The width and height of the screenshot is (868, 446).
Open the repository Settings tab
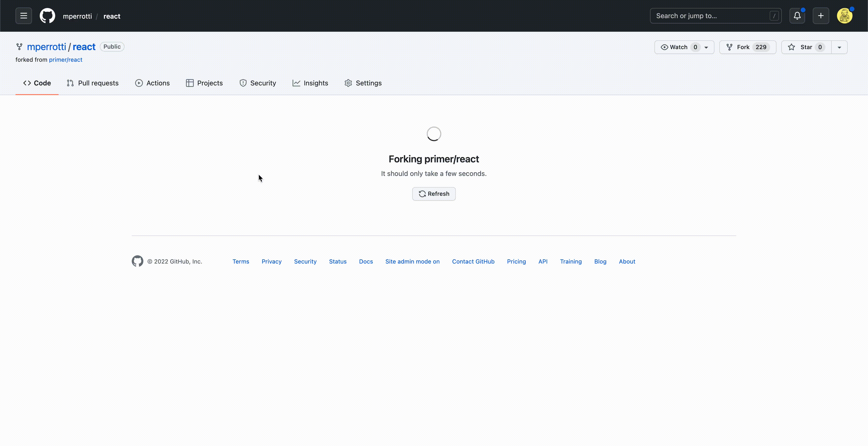(x=363, y=83)
